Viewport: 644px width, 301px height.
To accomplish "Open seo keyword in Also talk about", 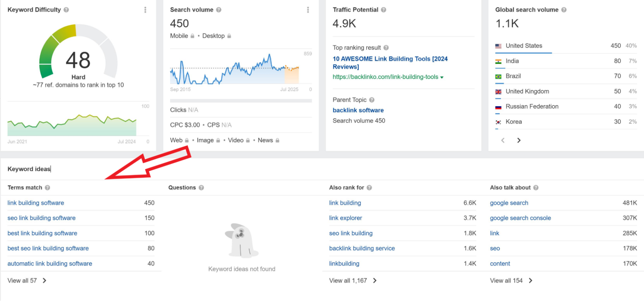I will [x=495, y=248].
